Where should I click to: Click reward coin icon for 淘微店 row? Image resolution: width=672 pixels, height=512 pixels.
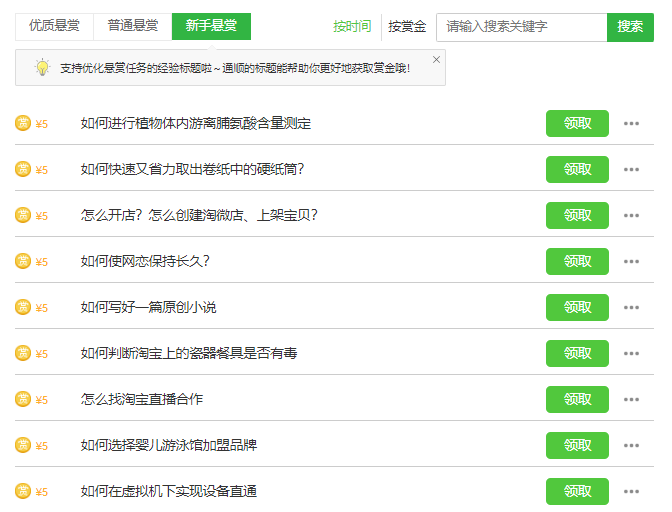[23, 215]
